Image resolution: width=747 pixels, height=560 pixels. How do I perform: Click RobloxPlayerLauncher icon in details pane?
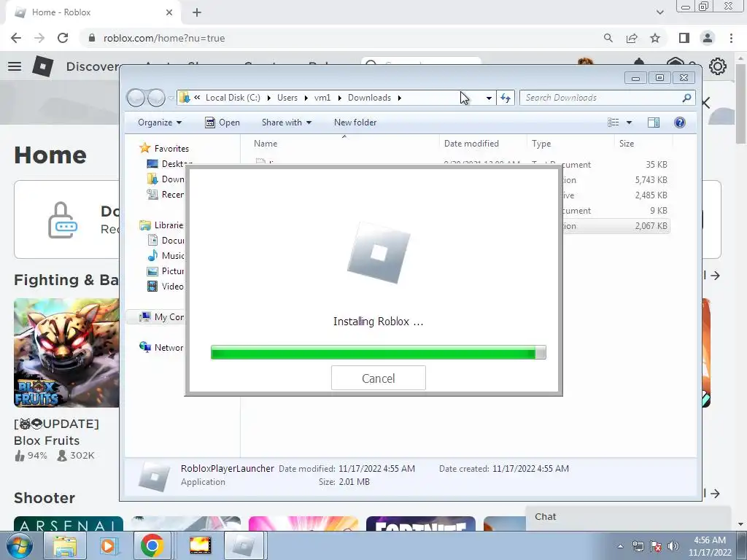pos(154,475)
